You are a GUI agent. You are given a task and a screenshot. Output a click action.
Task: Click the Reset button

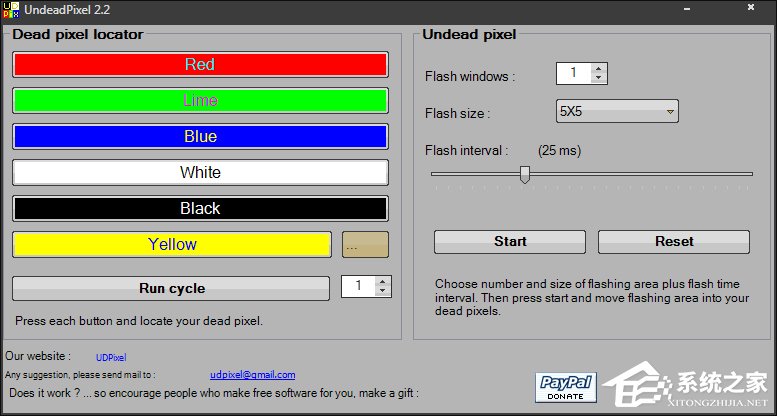(x=674, y=241)
